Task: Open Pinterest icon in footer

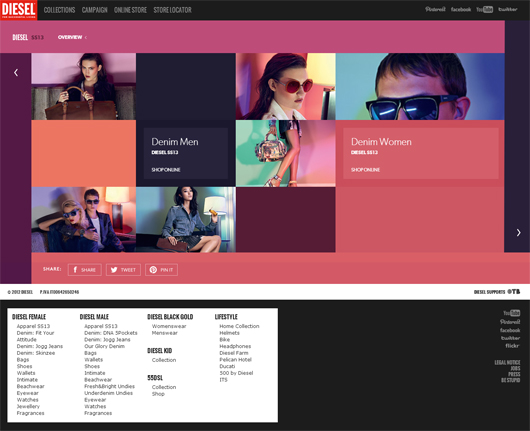Action: (510, 321)
